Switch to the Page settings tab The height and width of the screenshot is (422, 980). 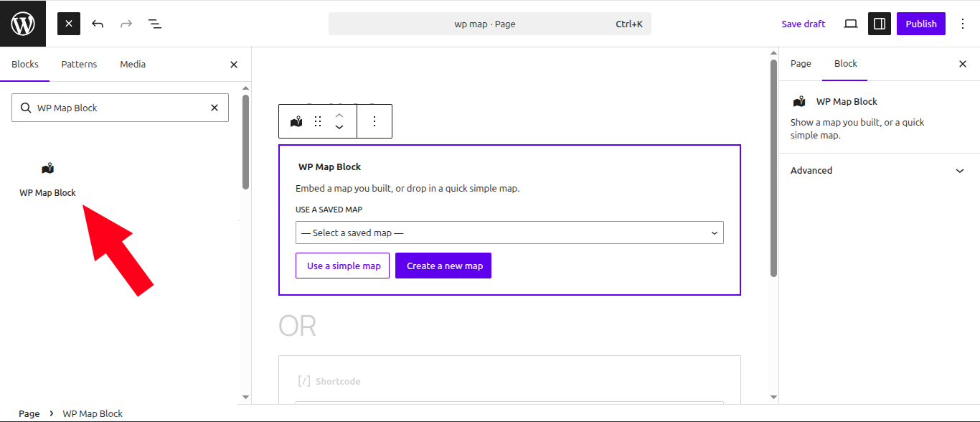point(801,64)
